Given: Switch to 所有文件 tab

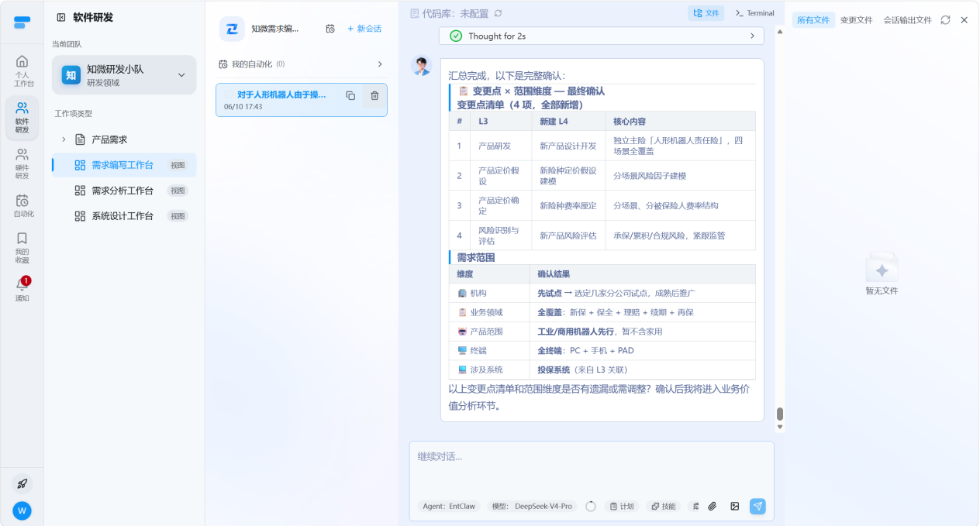Looking at the screenshot, I should click(x=813, y=20).
